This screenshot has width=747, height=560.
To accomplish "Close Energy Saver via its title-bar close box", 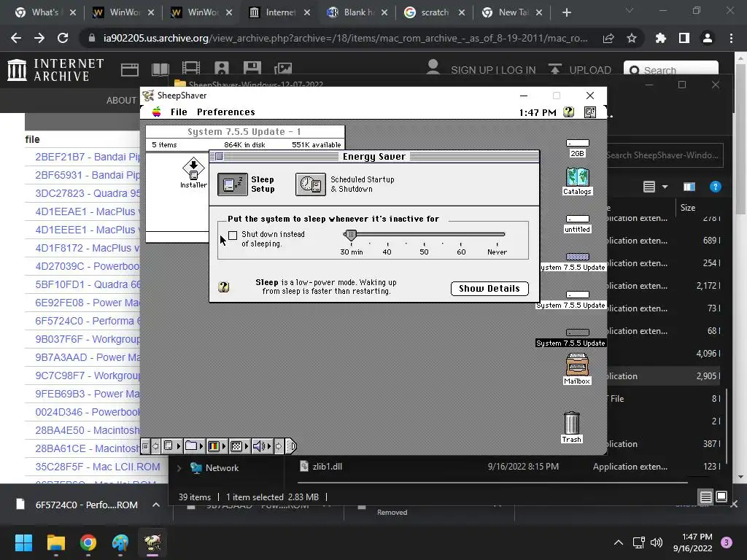I will (219, 156).
